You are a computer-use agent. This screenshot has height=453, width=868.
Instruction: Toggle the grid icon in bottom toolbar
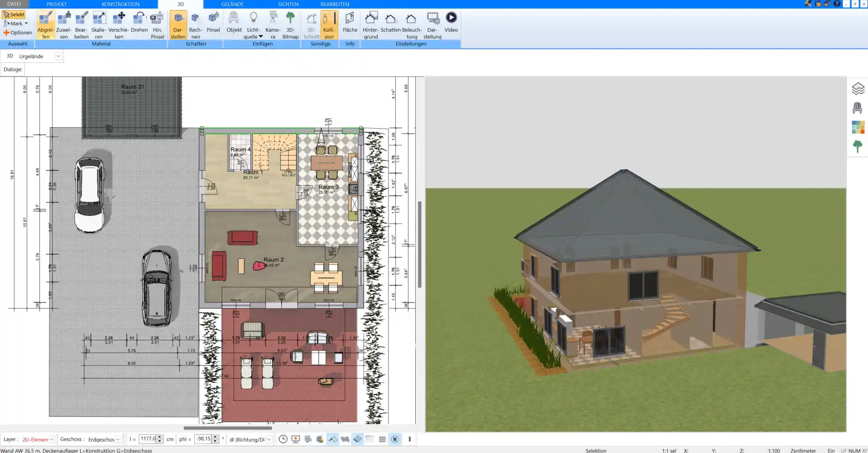tap(382, 439)
